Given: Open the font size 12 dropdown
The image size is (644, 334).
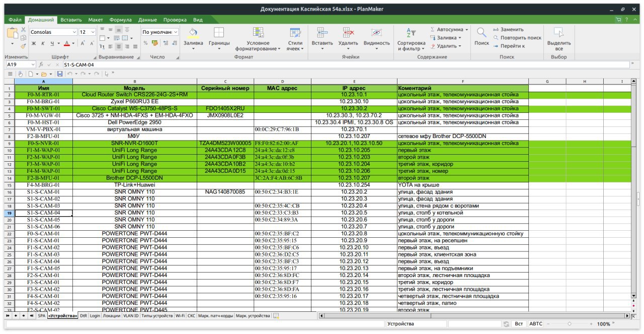Looking at the screenshot, I should [x=93, y=32].
